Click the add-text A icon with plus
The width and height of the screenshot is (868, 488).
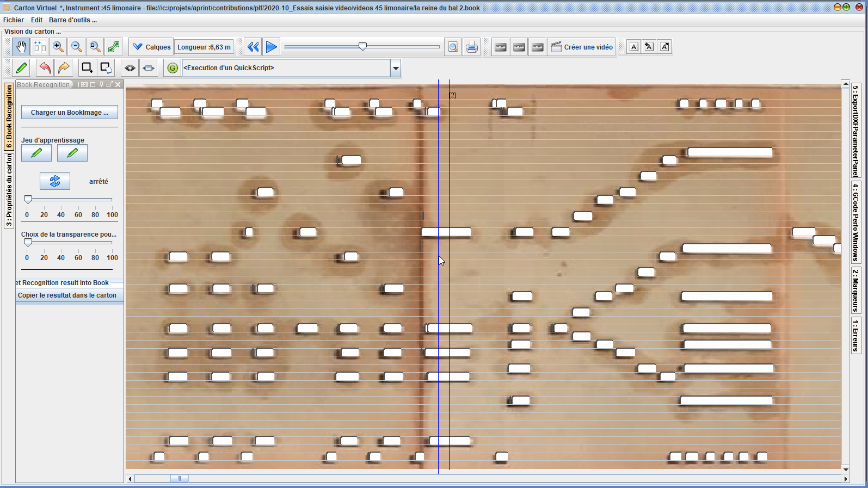click(x=649, y=47)
